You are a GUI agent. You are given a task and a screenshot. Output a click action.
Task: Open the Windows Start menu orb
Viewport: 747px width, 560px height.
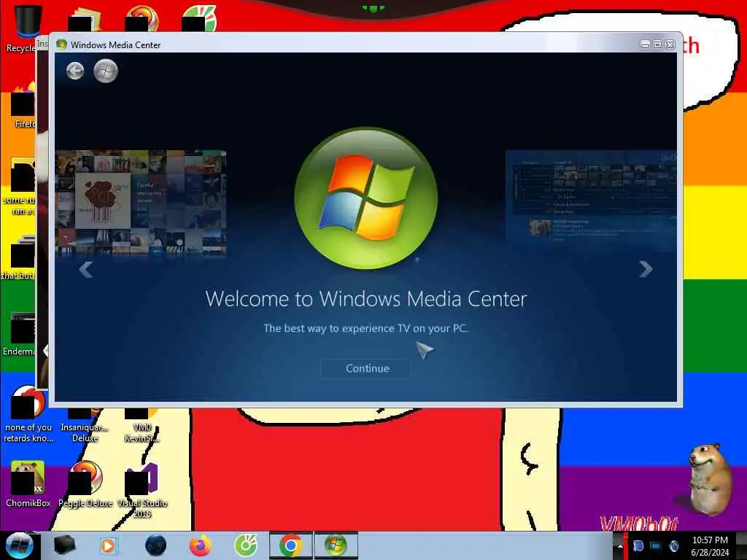(x=19, y=545)
